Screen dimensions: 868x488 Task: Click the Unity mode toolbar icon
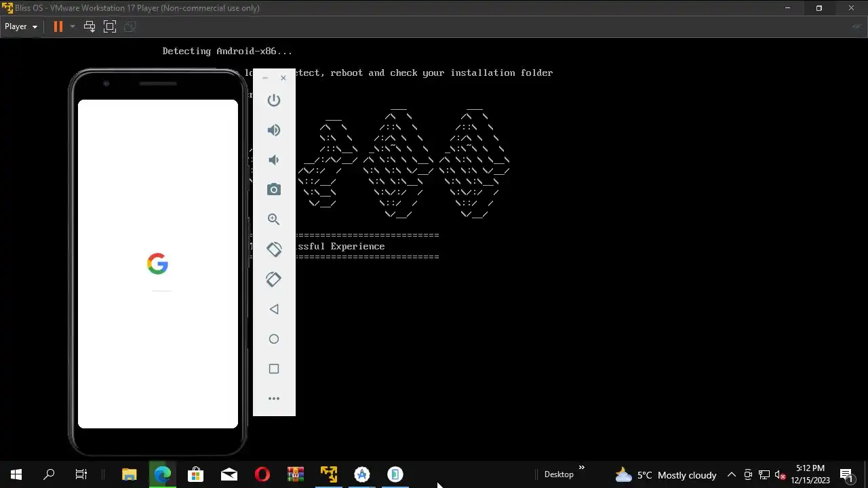[x=130, y=26]
